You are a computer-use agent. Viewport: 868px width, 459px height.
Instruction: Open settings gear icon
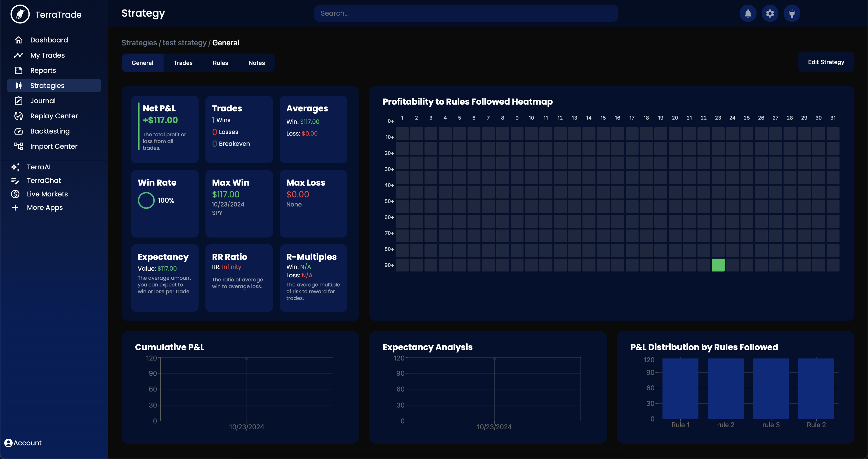[770, 14]
